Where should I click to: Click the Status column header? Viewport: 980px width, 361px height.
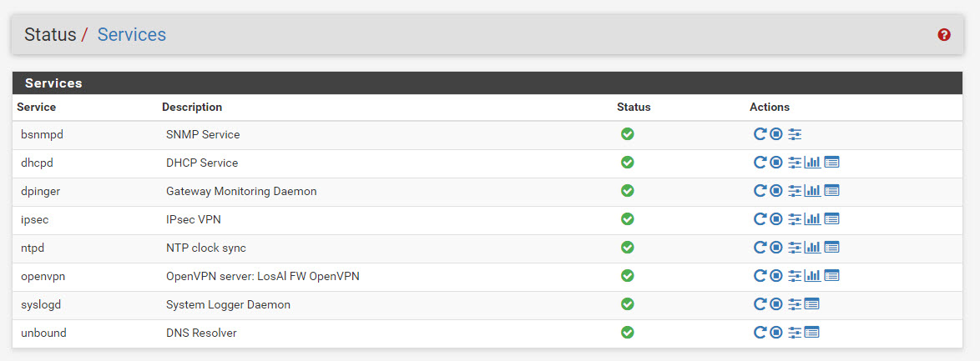(634, 107)
